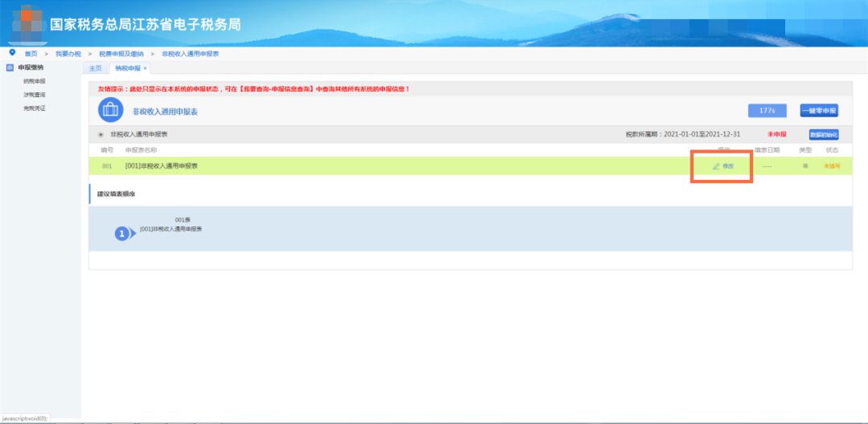Click the 修改 link in row 001
Image resolution: width=868 pixels, height=424 pixels.
728,166
